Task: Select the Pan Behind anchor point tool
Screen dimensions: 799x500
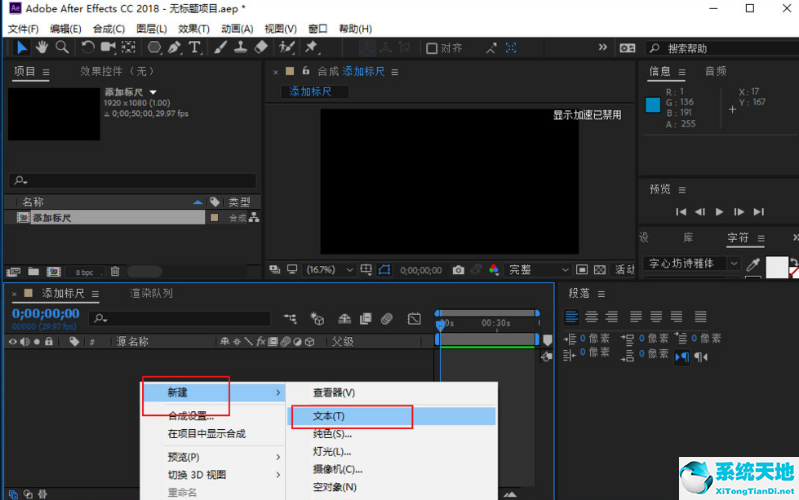Action: pos(128,48)
